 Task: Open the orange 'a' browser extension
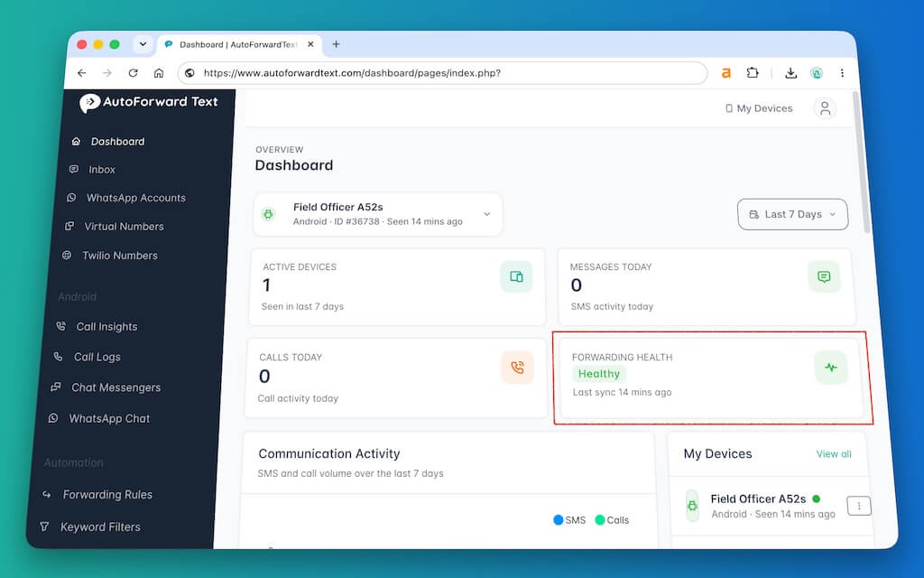click(x=726, y=72)
